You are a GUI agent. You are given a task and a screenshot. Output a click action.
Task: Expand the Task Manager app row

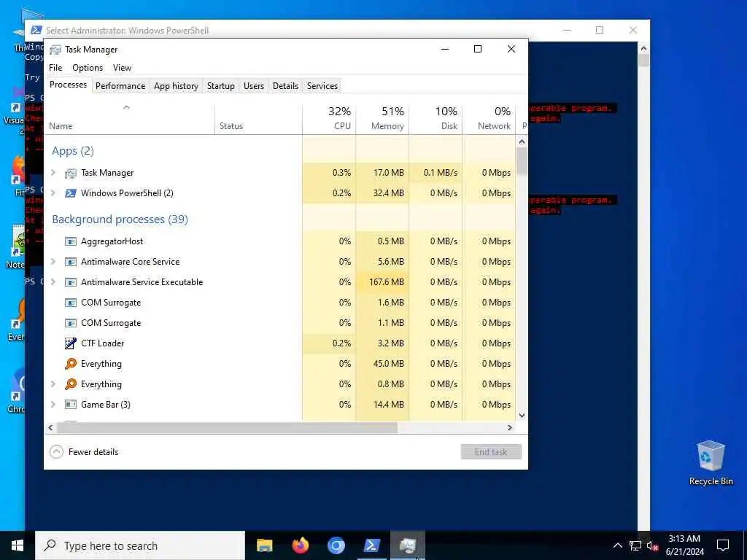[53, 173]
